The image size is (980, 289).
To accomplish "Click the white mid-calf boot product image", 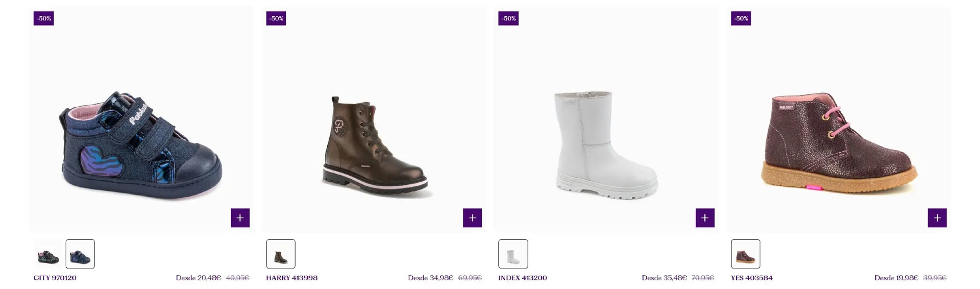I will [x=606, y=144].
